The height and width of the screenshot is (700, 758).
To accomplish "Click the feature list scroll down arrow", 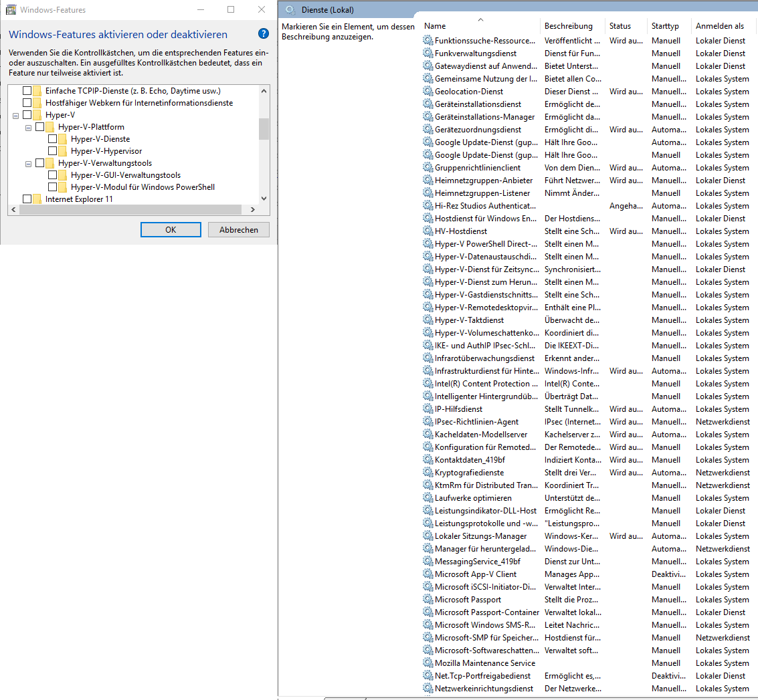I will 264,198.
